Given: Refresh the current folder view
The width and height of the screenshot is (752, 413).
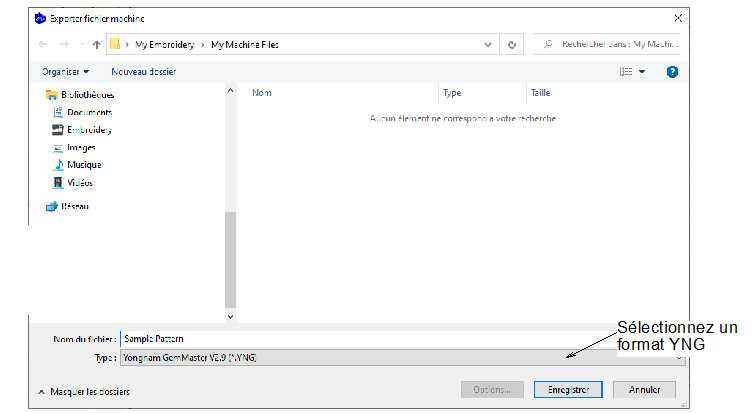Looking at the screenshot, I should (512, 45).
